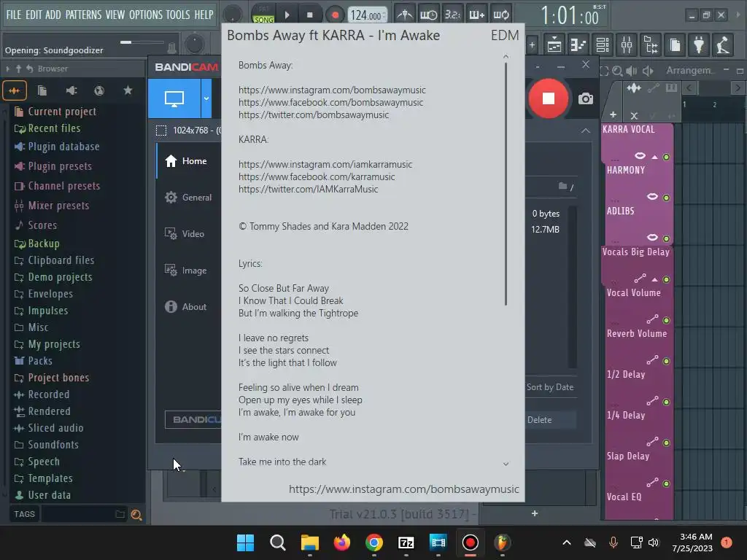This screenshot has width=747, height=560.
Task: Open the browser/tree view toolbar icon
Action: point(651,44)
